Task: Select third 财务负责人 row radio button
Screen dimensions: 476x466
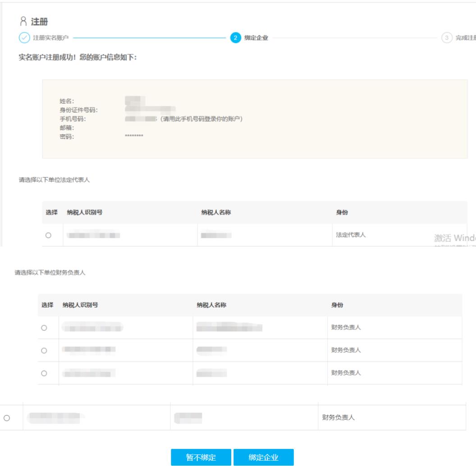Action: [x=44, y=373]
